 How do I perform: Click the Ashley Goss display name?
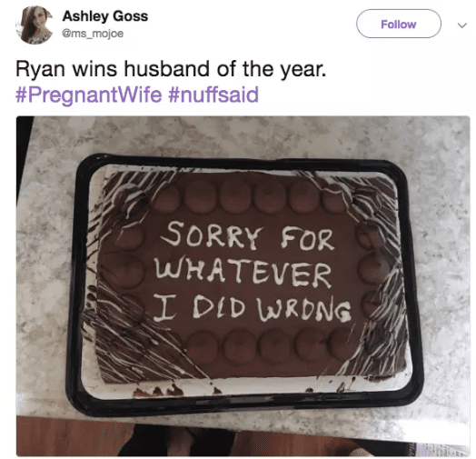(105, 16)
